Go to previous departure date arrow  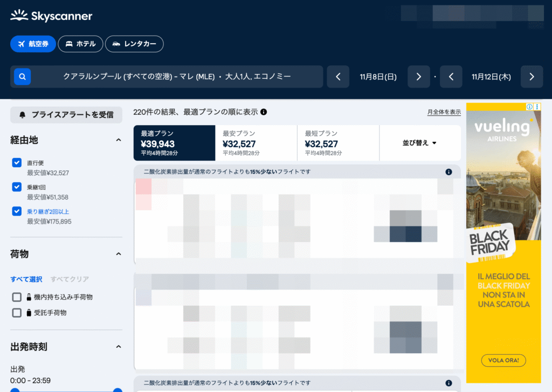338,77
